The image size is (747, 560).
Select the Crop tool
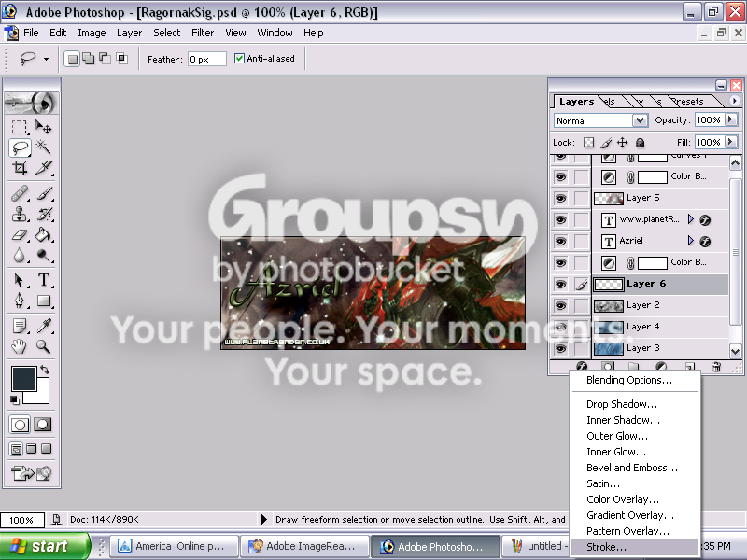(20, 168)
